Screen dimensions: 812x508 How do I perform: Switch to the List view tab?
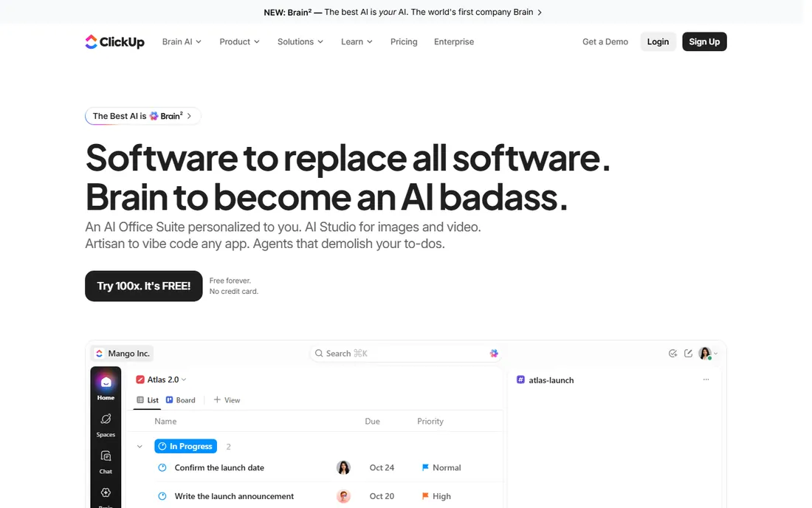pyautogui.click(x=147, y=399)
